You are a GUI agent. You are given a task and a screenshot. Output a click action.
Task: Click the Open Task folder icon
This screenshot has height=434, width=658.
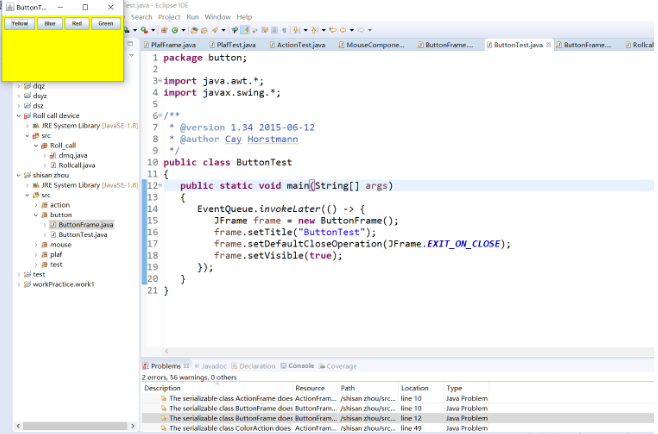pyautogui.click(x=204, y=30)
